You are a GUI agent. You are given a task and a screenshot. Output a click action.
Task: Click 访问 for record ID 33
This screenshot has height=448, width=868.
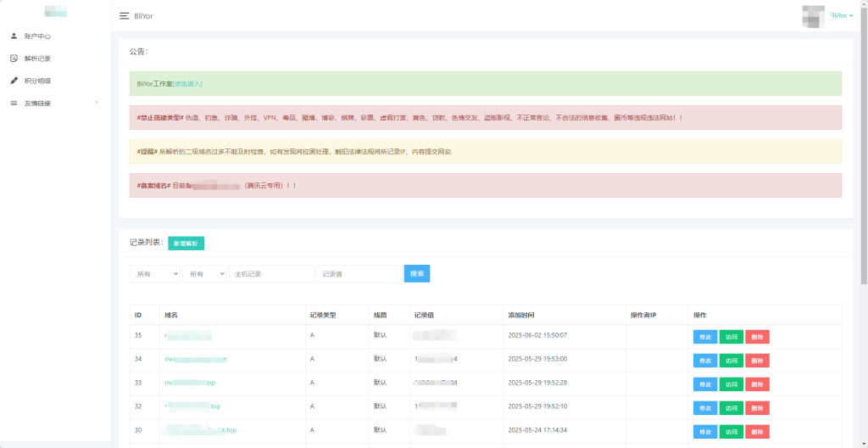tap(731, 384)
